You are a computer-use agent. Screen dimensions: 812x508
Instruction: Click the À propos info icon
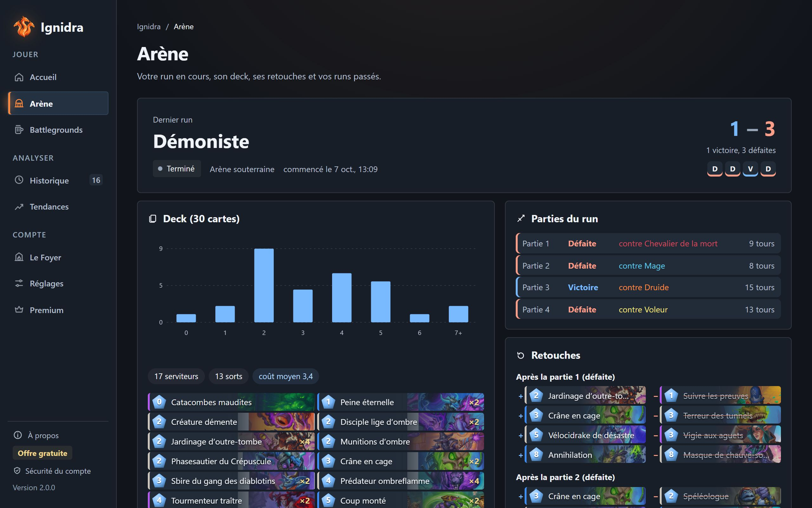(x=18, y=435)
